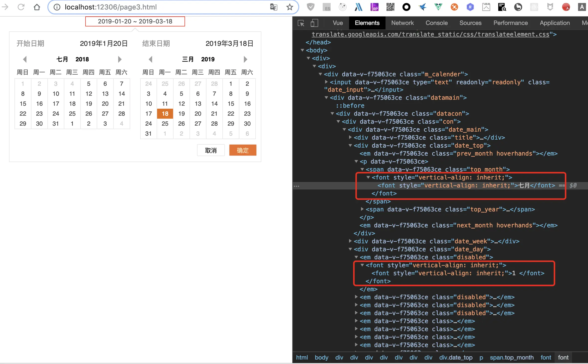Viewport: 588px width, 364px height.
Task: Expand the date_week div node
Action: [350, 241]
